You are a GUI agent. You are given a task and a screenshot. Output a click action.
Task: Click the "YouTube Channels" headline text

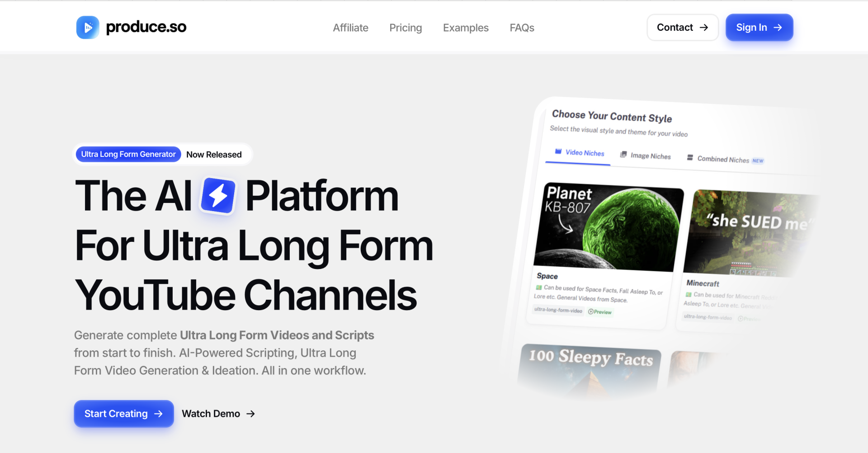click(246, 295)
